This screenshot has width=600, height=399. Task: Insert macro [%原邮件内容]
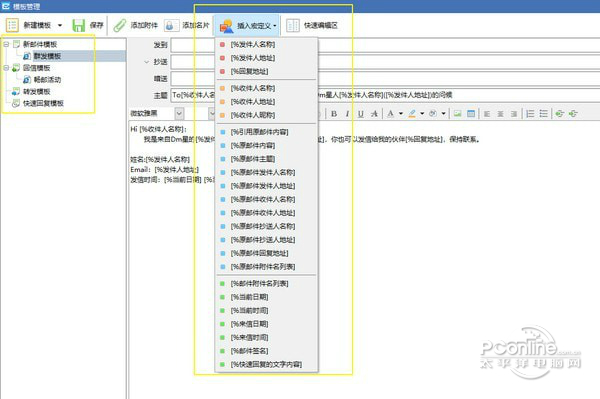point(266,145)
